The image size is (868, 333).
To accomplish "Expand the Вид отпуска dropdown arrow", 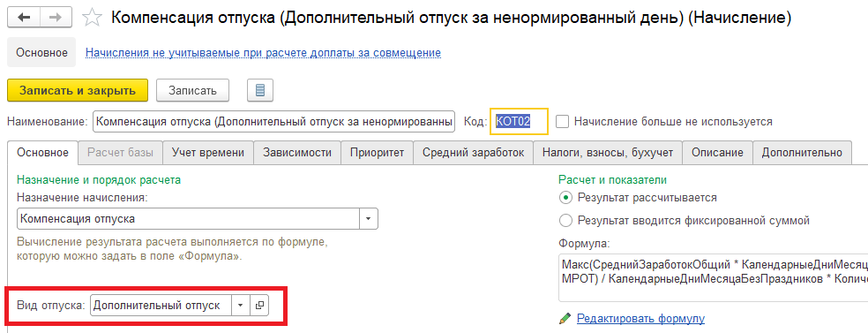I will [x=240, y=305].
